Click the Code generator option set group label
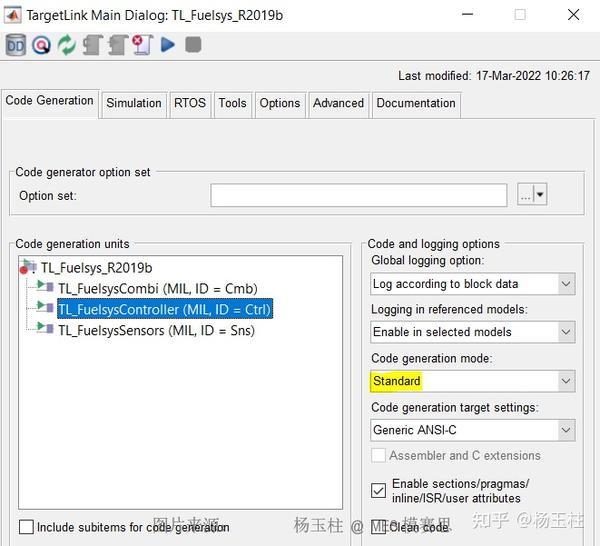Image resolution: width=600 pixels, height=546 pixels. [83, 172]
